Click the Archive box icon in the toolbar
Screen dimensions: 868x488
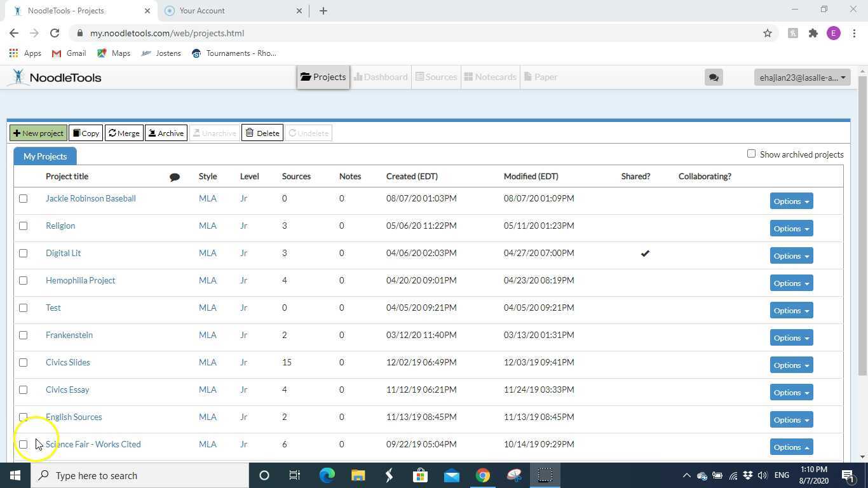(152, 133)
